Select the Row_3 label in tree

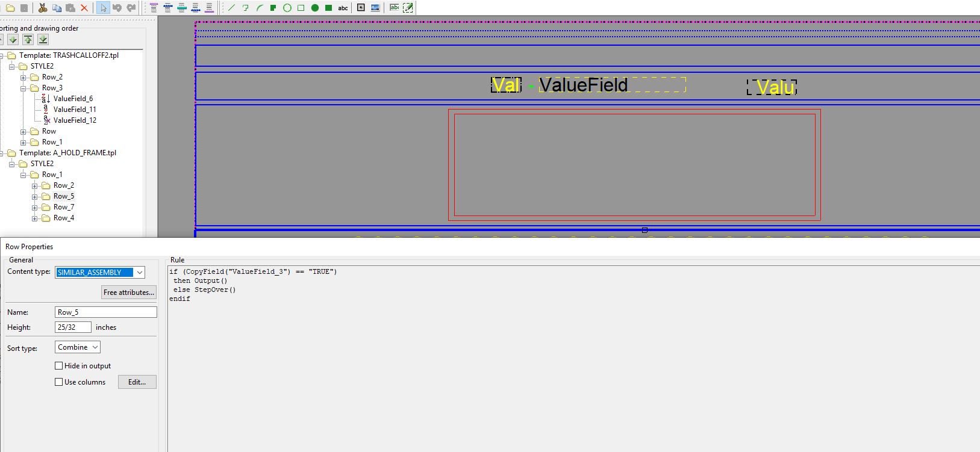point(52,88)
